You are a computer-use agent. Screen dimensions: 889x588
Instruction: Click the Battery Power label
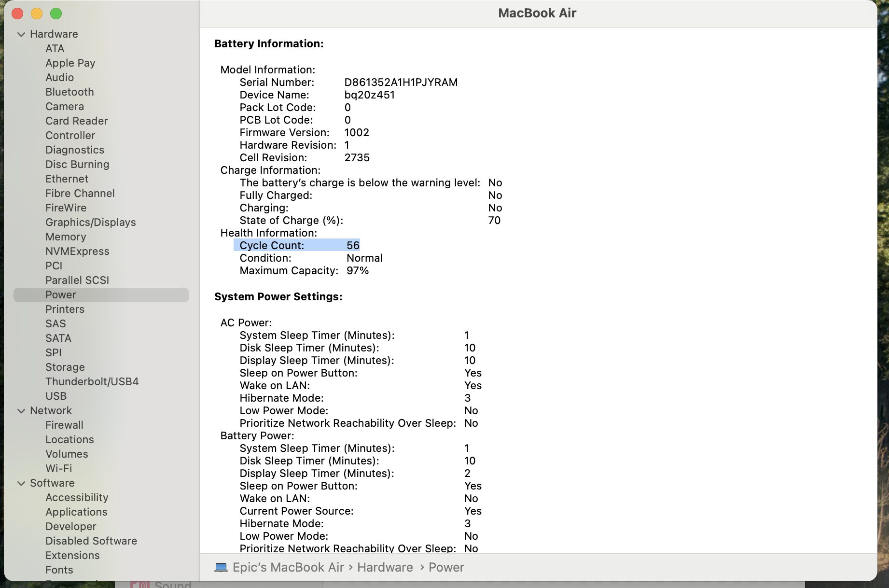point(257,436)
